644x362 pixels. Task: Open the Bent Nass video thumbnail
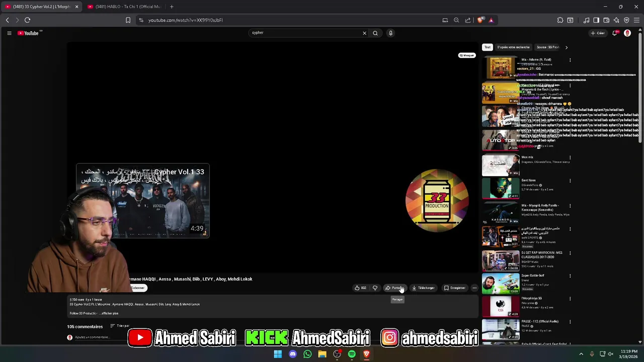(x=501, y=188)
